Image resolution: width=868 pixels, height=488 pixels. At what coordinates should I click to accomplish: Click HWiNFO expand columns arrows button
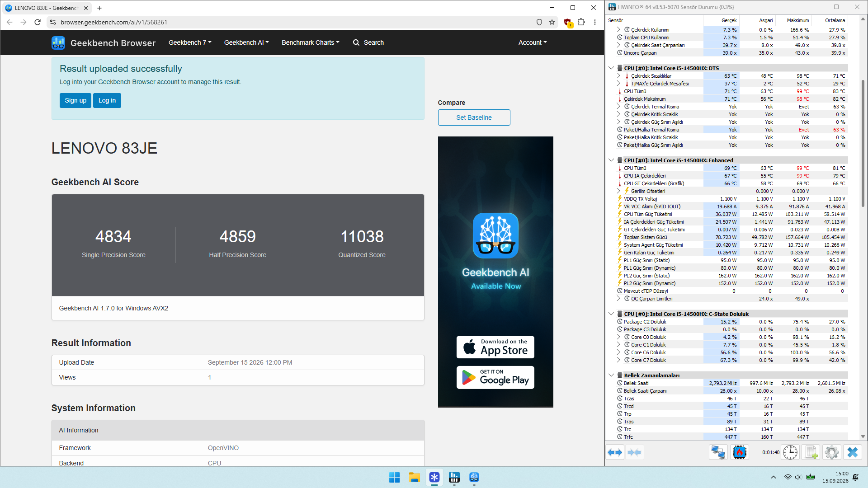click(x=615, y=452)
